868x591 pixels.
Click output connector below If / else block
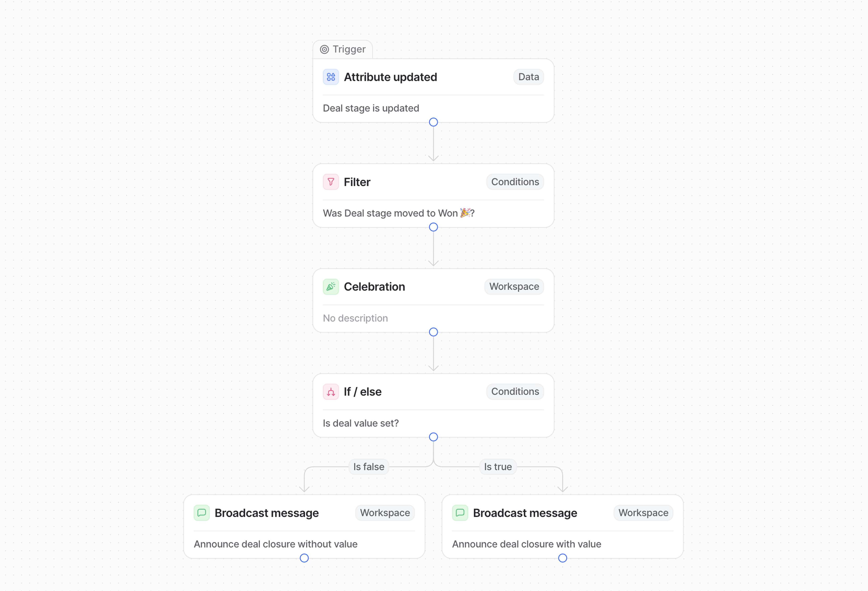click(x=433, y=437)
